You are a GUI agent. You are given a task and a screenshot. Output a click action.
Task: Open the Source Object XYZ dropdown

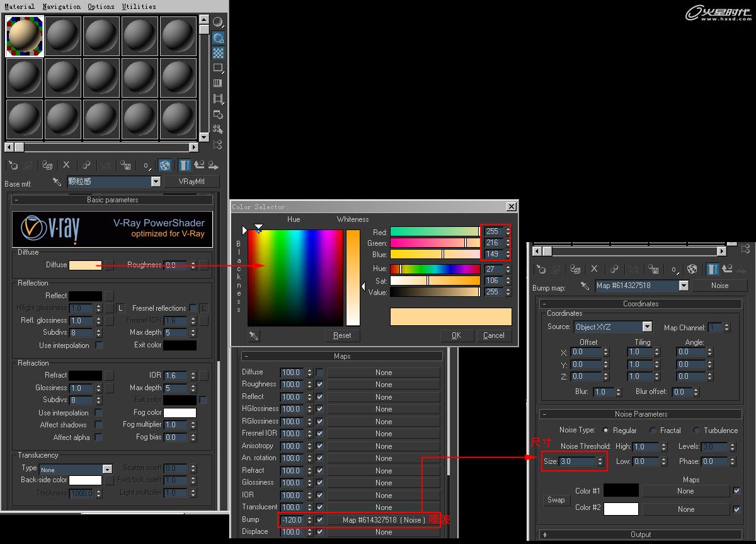pyautogui.click(x=647, y=327)
